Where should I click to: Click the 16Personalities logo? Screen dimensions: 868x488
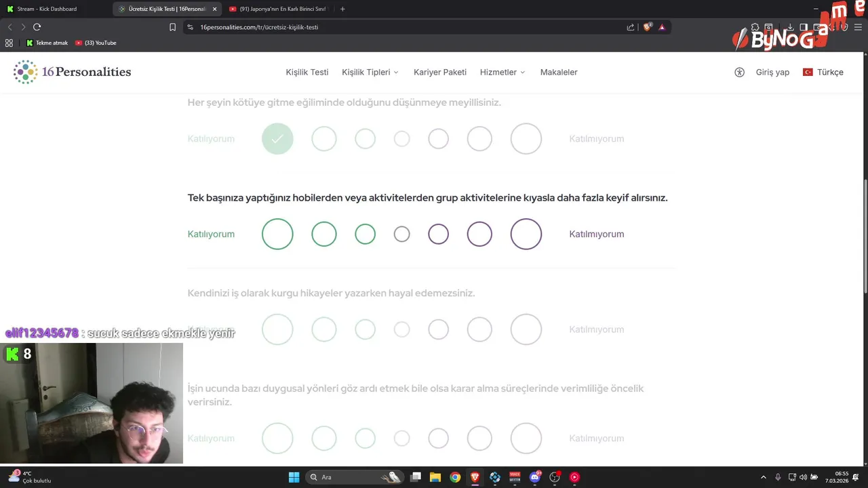click(73, 72)
